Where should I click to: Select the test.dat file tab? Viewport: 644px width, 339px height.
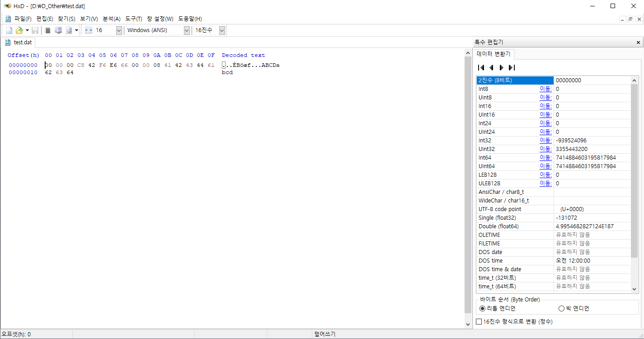19,42
